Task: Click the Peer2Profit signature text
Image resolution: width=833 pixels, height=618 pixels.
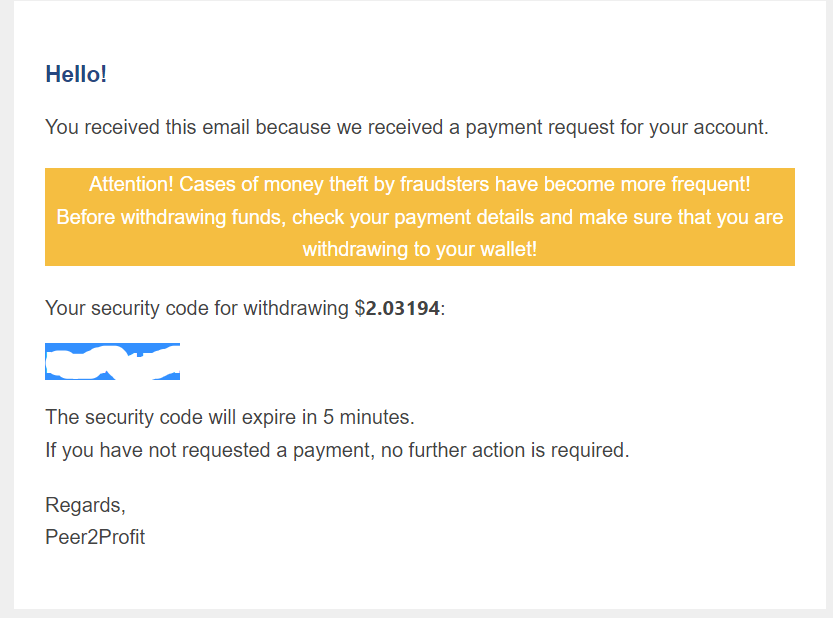Action: coord(95,537)
